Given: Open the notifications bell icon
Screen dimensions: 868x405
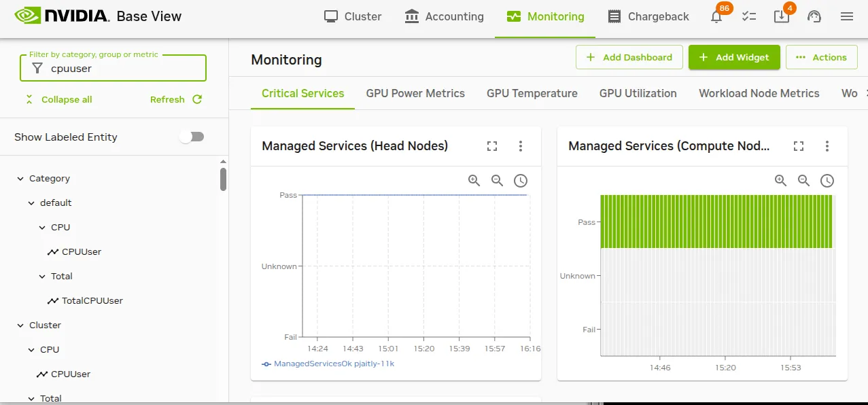Looking at the screenshot, I should (716, 17).
